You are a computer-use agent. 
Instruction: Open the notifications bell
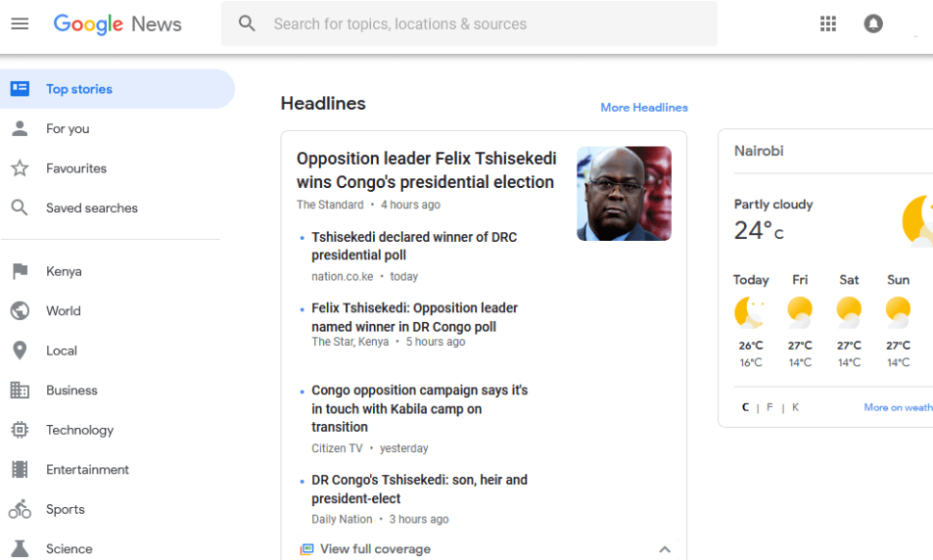[873, 23]
